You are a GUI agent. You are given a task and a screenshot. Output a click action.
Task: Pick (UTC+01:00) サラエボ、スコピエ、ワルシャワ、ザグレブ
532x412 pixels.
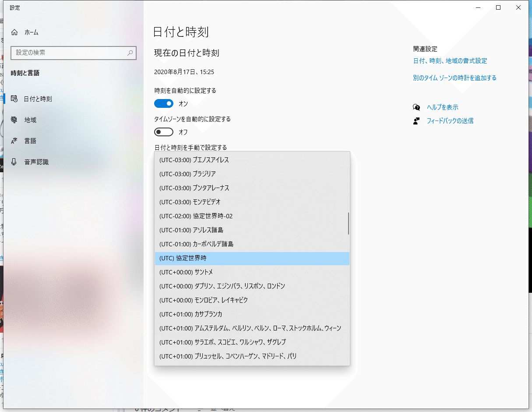(252, 342)
